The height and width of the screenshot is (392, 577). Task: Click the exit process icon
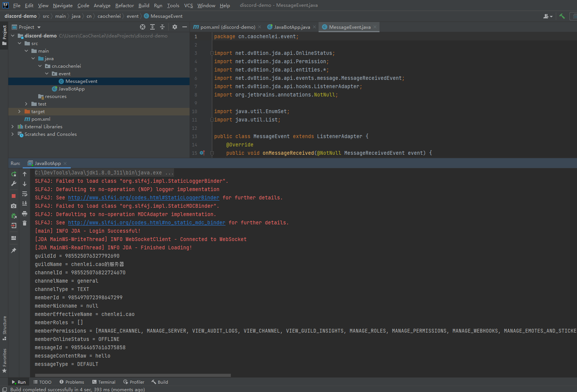14,226
